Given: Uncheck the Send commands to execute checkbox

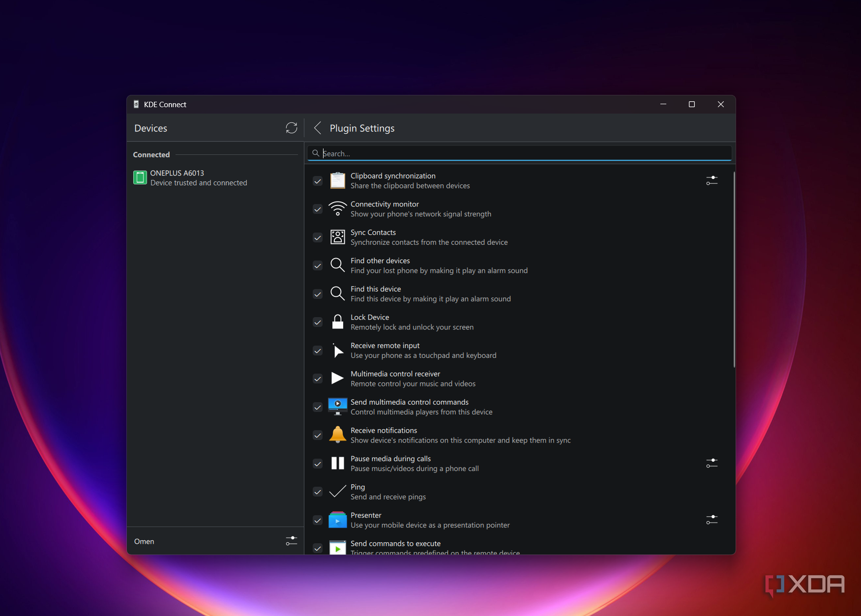Looking at the screenshot, I should [318, 548].
